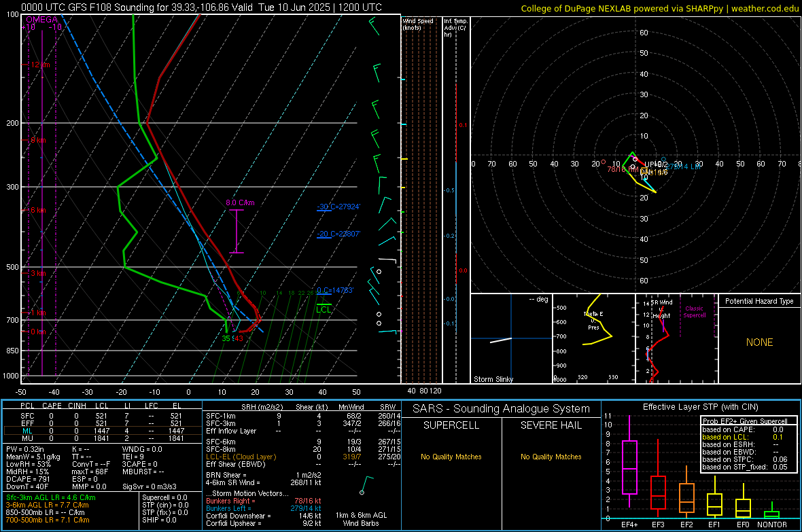Select the 8.0 C/km lapse rate label

click(240, 202)
